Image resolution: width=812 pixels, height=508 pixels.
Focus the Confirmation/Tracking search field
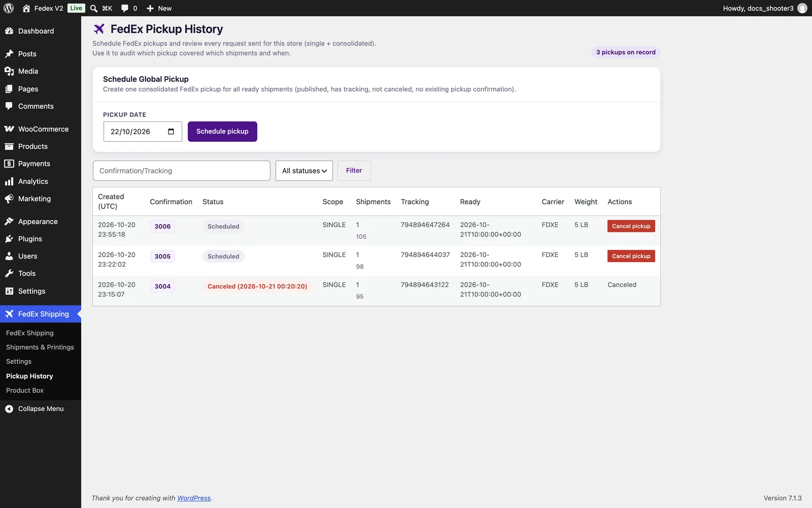[x=182, y=171]
